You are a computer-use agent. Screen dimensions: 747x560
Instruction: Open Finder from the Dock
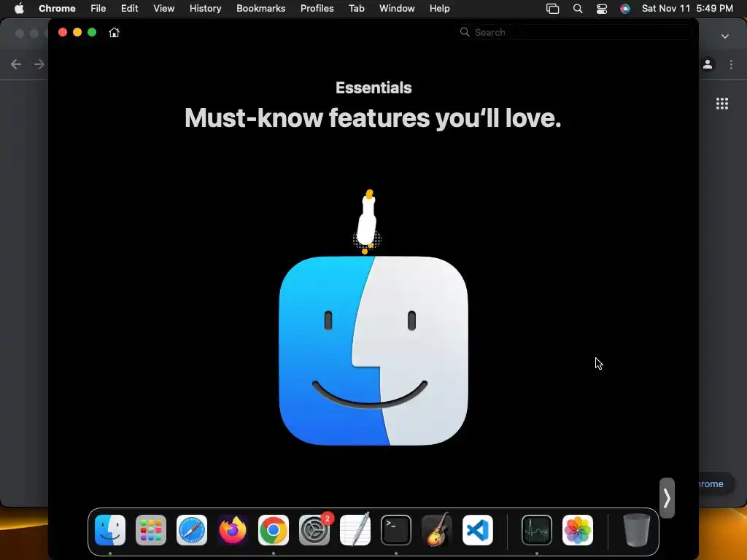pyautogui.click(x=110, y=530)
